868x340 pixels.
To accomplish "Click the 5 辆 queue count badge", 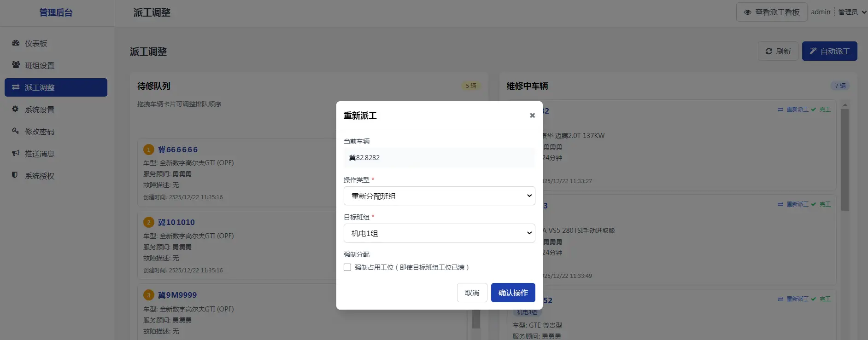I will (471, 86).
